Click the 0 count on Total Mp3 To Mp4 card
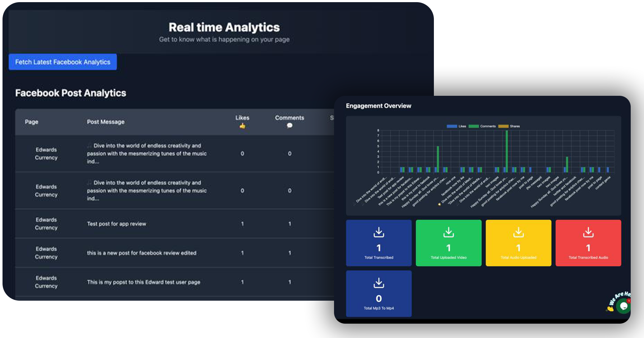The height and width of the screenshot is (338, 644). pyautogui.click(x=379, y=299)
